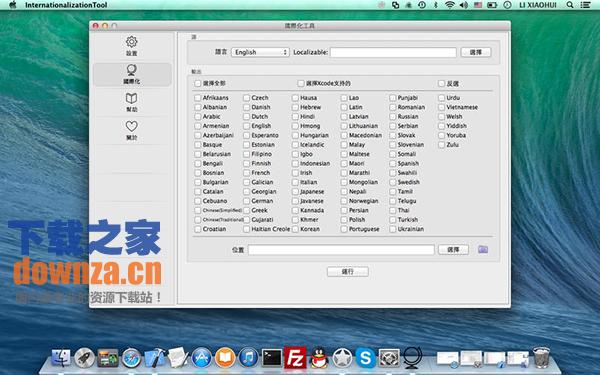Launch FileZilla from the dock
The image size is (600, 375).
click(295, 358)
